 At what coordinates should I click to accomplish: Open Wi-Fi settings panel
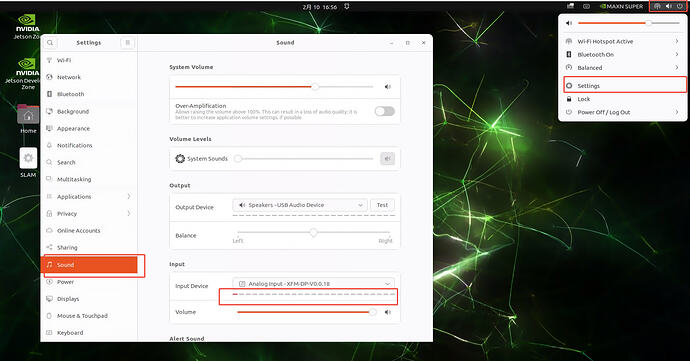tap(89, 60)
